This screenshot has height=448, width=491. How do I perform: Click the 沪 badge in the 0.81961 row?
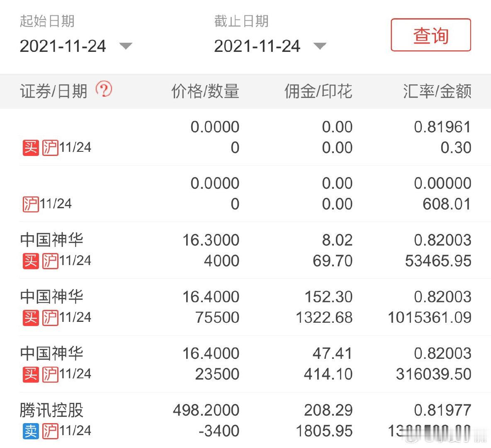pyautogui.click(x=50, y=148)
